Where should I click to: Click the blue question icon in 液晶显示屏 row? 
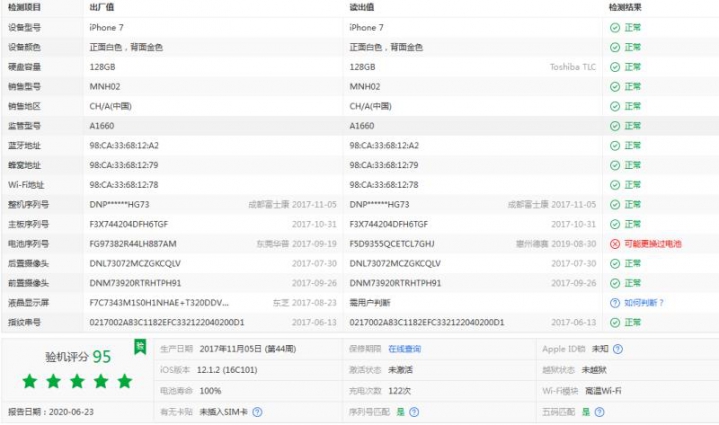(x=615, y=303)
